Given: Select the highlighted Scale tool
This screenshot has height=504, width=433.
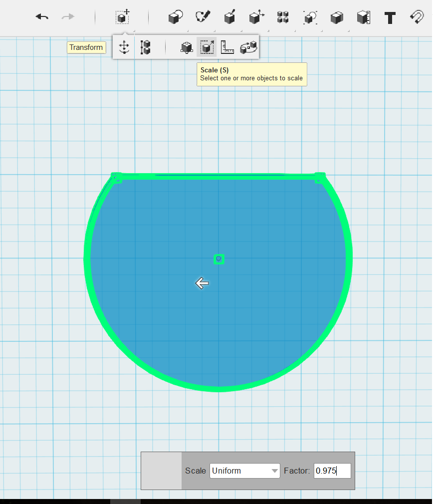Looking at the screenshot, I should [207, 47].
